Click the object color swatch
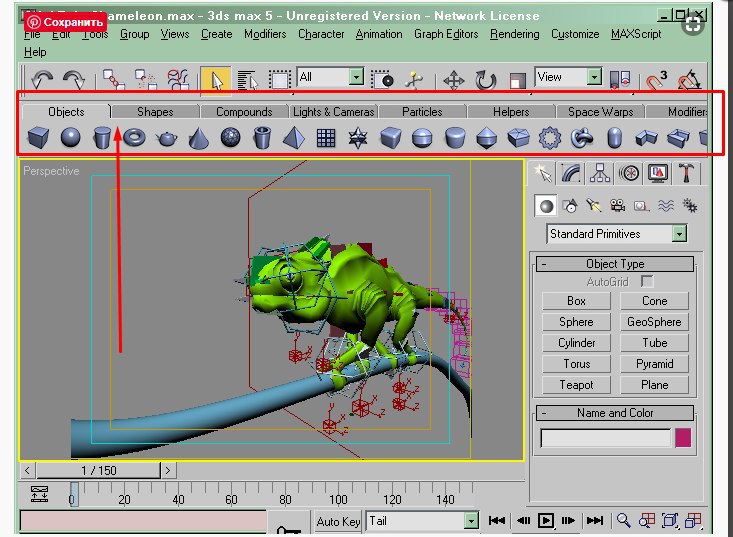This screenshot has height=537, width=733. (683, 438)
